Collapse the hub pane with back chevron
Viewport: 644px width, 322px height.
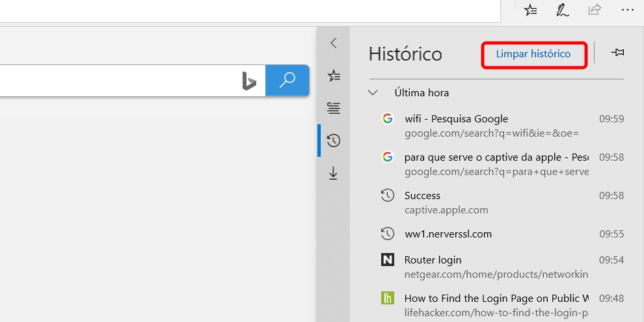click(334, 43)
